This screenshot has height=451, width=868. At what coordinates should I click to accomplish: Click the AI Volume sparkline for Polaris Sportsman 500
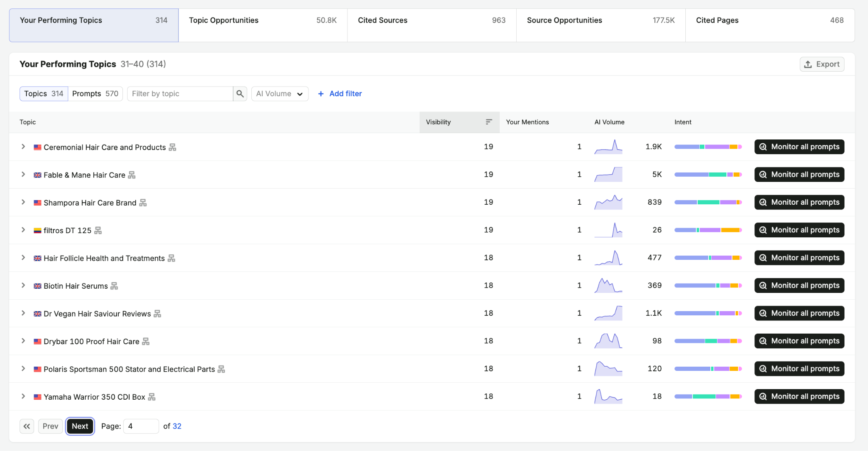tap(608, 369)
